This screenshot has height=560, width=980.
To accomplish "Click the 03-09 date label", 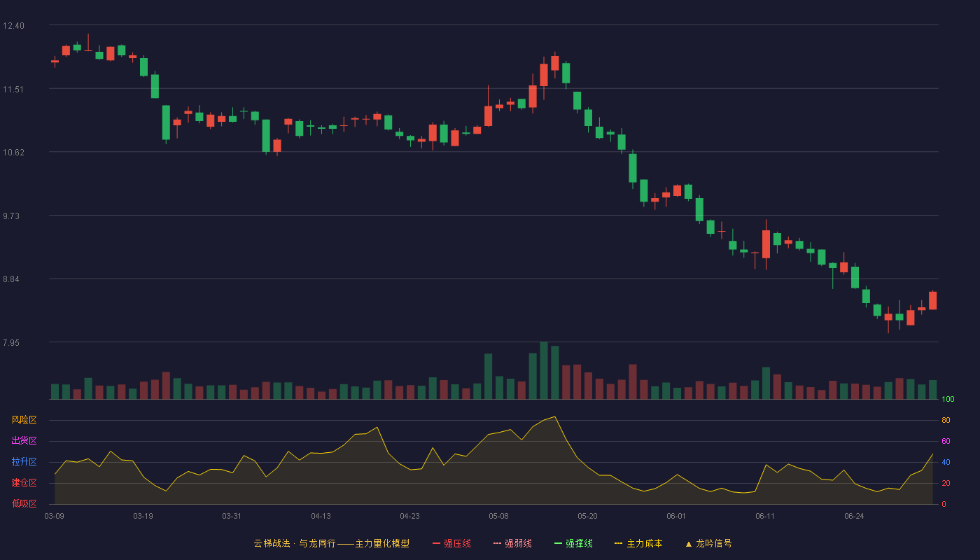I will [x=54, y=516].
